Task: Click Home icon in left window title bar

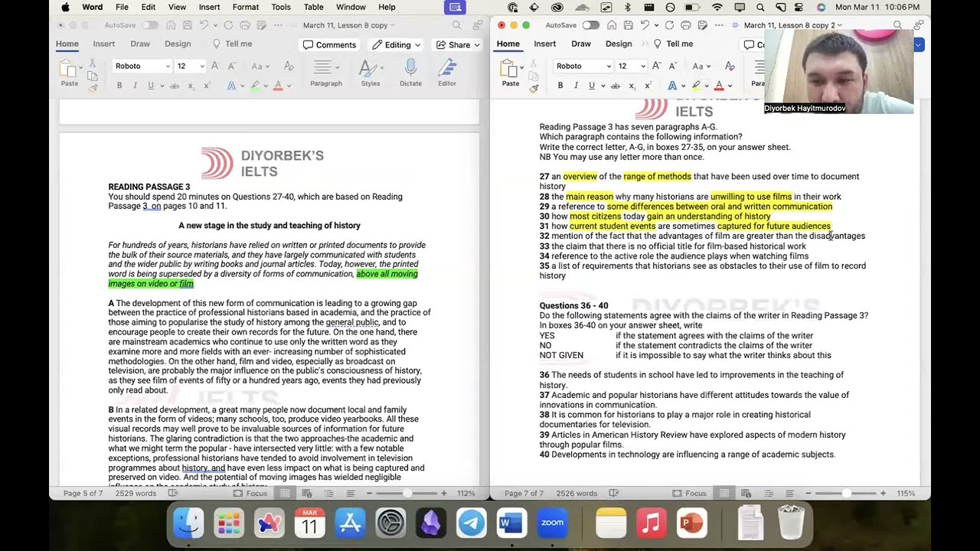Action: click(170, 25)
